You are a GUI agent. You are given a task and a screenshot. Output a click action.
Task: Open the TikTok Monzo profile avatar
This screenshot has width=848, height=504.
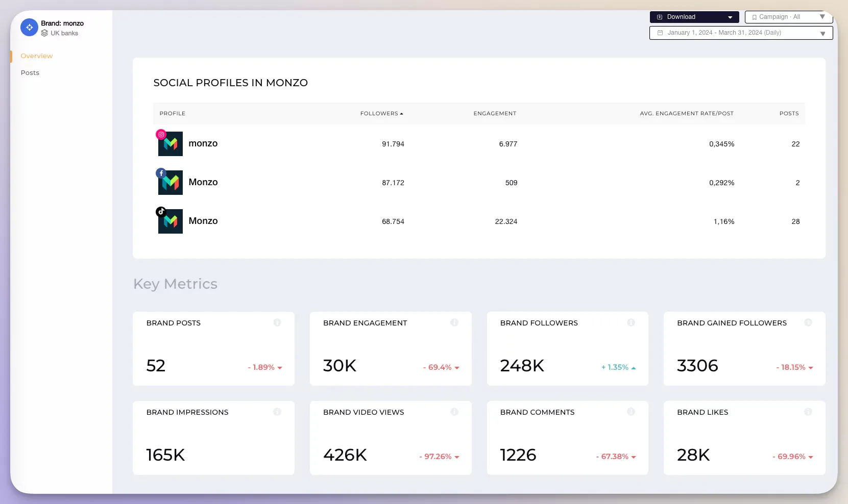tap(171, 221)
